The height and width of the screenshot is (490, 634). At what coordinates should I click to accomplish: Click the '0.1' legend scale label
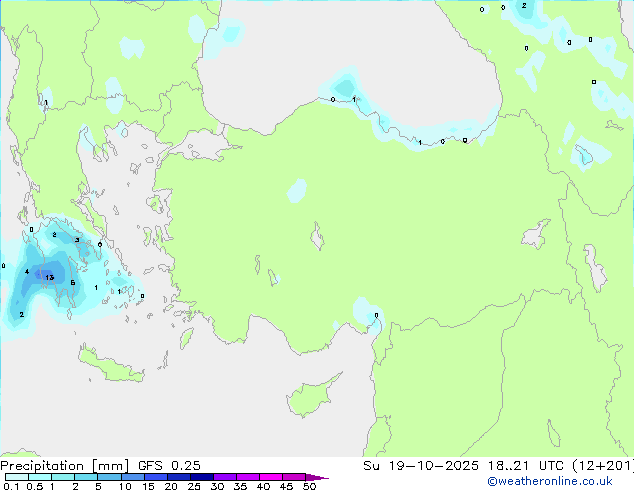(x=11, y=486)
